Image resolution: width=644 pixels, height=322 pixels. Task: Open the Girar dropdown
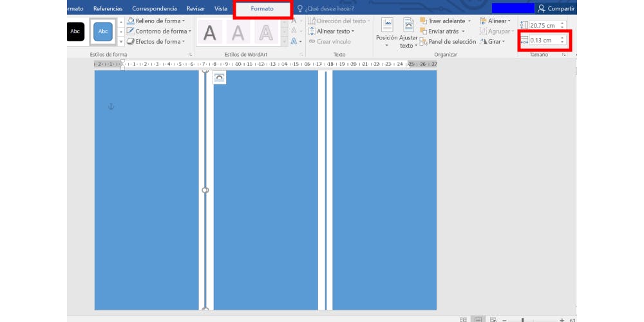coord(492,41)
